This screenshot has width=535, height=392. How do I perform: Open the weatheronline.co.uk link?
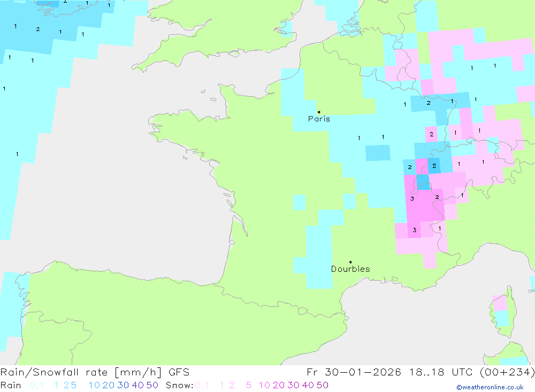(x=490, y=387)
